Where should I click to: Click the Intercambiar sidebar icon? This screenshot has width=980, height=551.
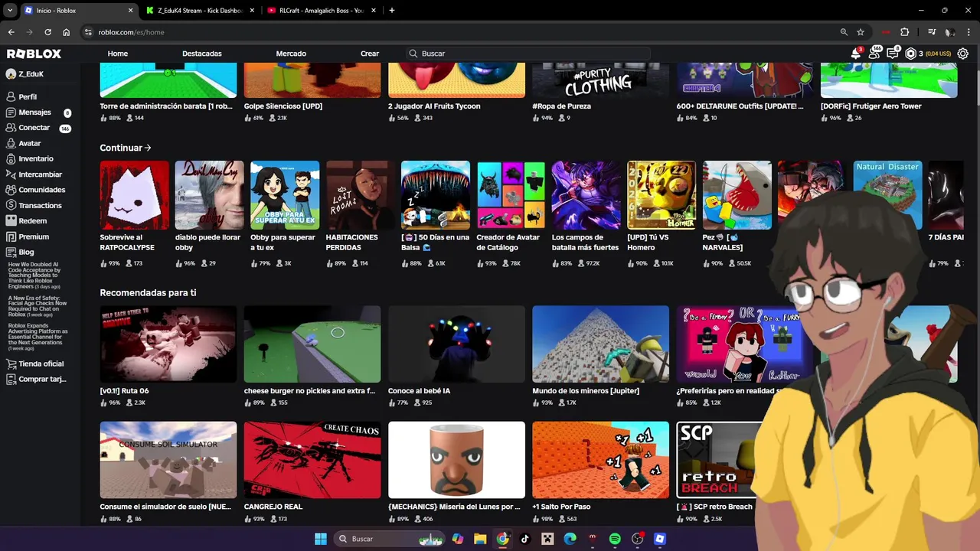click(x=11, y=174)
